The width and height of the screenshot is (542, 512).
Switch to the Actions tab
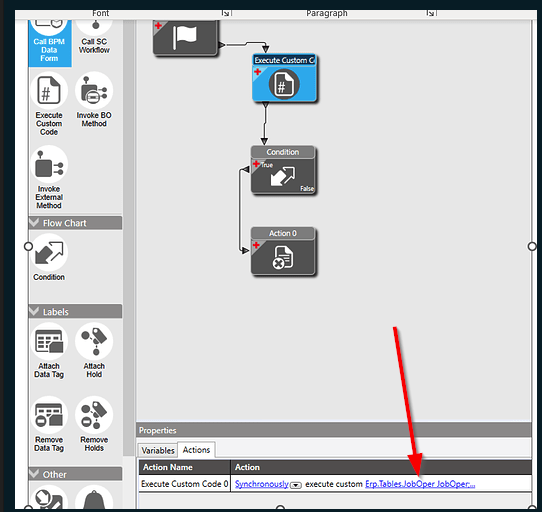coord(196,450)
